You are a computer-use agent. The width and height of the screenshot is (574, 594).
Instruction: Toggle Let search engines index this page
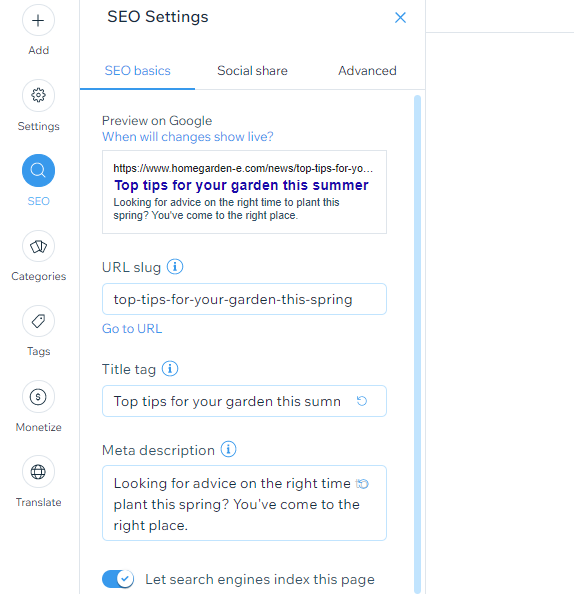pyautogui.click(x=118, y=579)
